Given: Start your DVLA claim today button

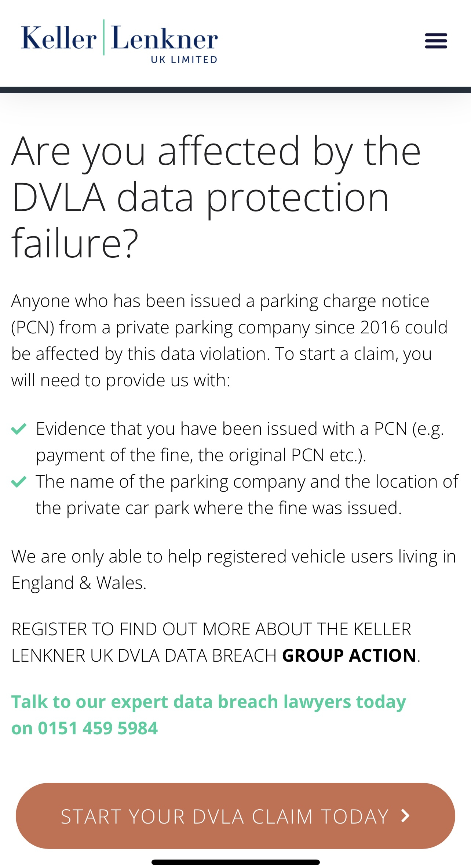Looking at the screenshot, I should coord(235,816).
